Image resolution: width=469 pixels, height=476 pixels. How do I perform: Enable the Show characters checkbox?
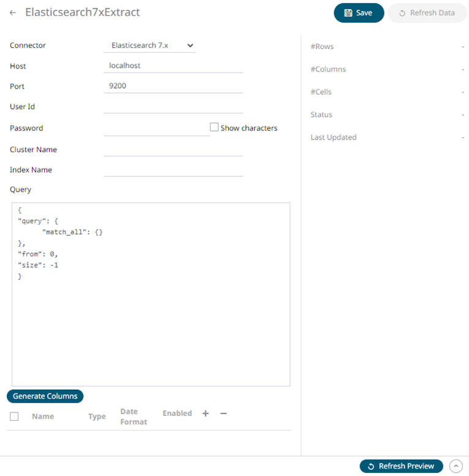click(214, 127)
